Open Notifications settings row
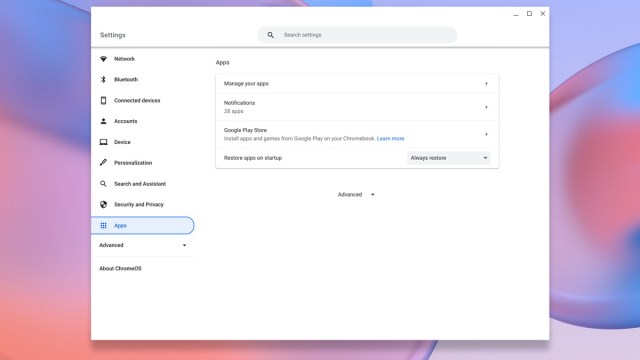The width and height of the screenshot is (640, 360). (357, 107)
